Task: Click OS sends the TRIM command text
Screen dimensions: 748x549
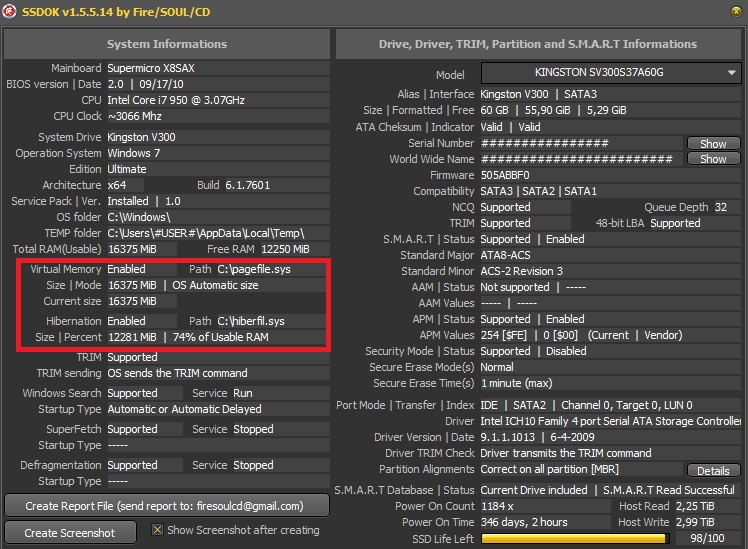Action: 177,373
